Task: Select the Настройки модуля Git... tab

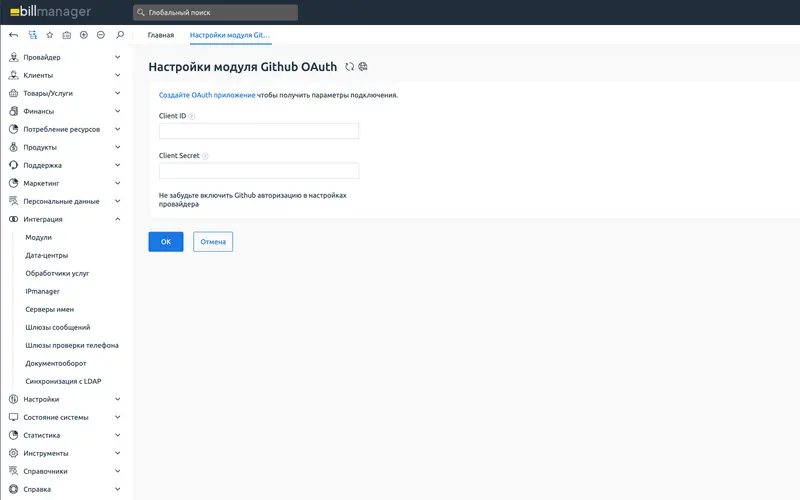Action: click(x=230, y=35)
